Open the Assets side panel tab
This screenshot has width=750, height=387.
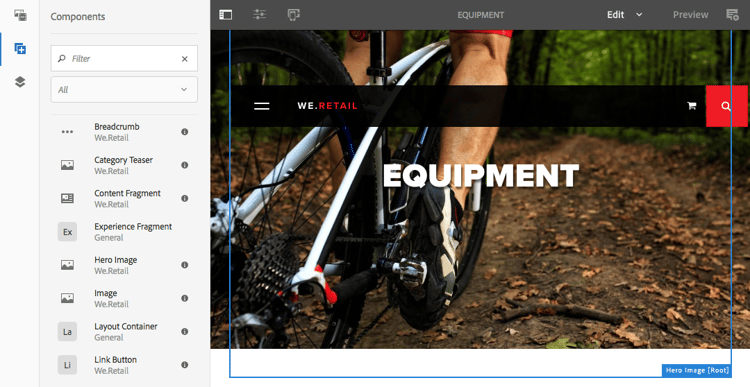[20, 15]
